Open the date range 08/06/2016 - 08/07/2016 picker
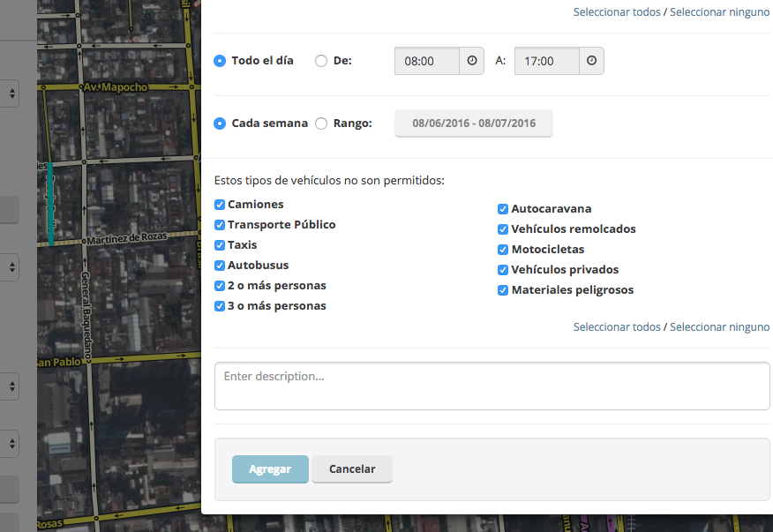773x532 pixels. tap(474, 124)
